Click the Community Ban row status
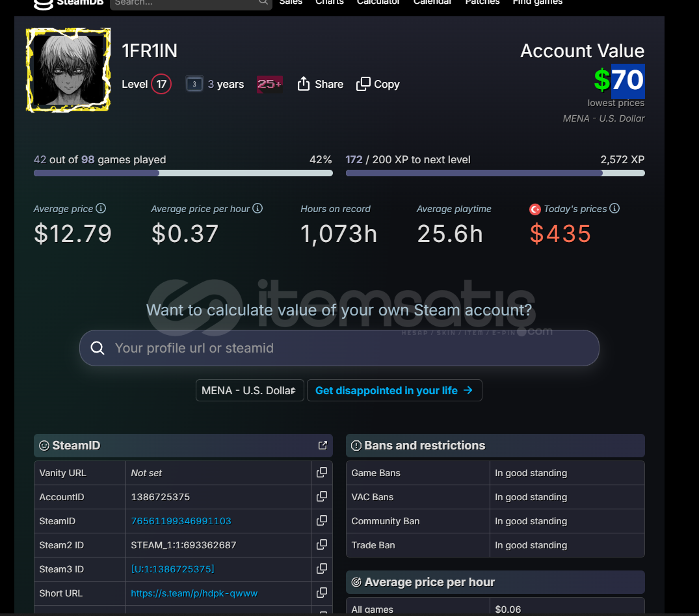 (x=531, y=521)
